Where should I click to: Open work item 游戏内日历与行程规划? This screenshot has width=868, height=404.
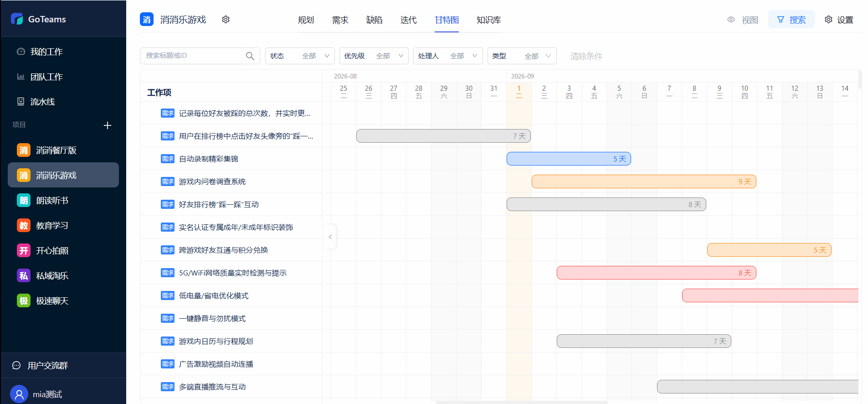click(216, 341)
